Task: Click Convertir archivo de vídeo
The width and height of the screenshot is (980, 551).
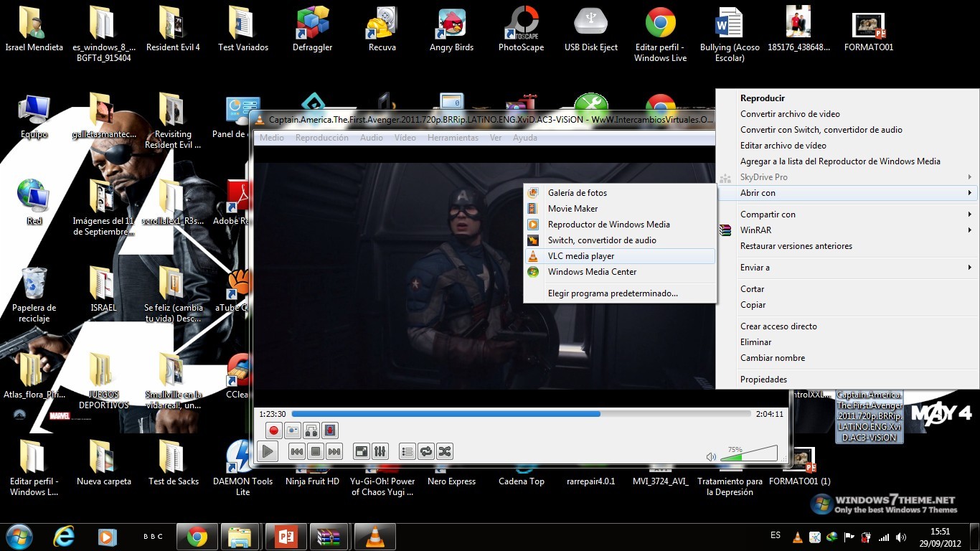Action: pos(847,114)
